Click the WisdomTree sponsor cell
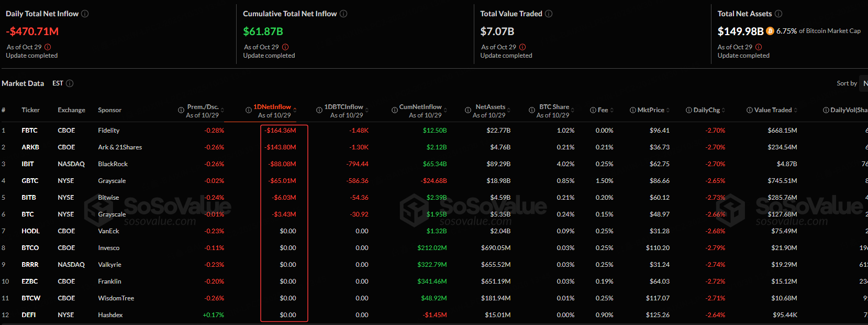Image resolution: width=868 pixels, height=325 pixels. tap(116, 298)
